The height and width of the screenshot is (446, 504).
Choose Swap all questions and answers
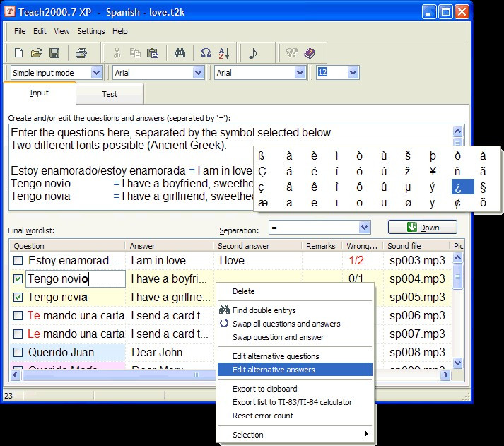pos(295,324)
